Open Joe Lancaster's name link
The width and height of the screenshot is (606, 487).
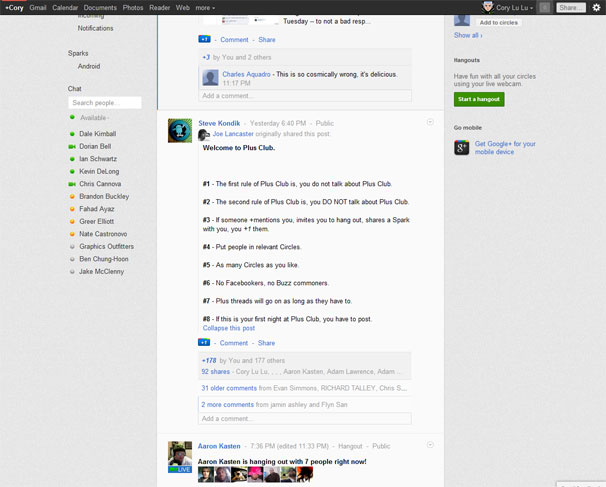point(233,134)
